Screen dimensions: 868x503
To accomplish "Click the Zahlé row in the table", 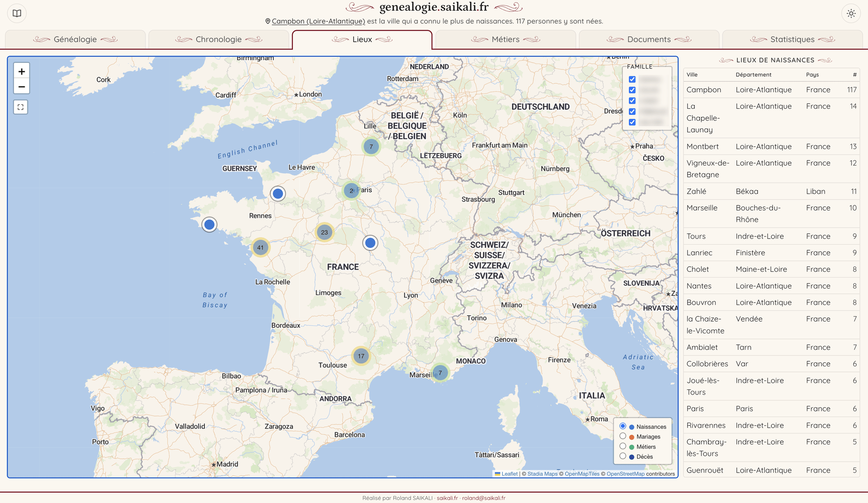I will coord(771,191).
